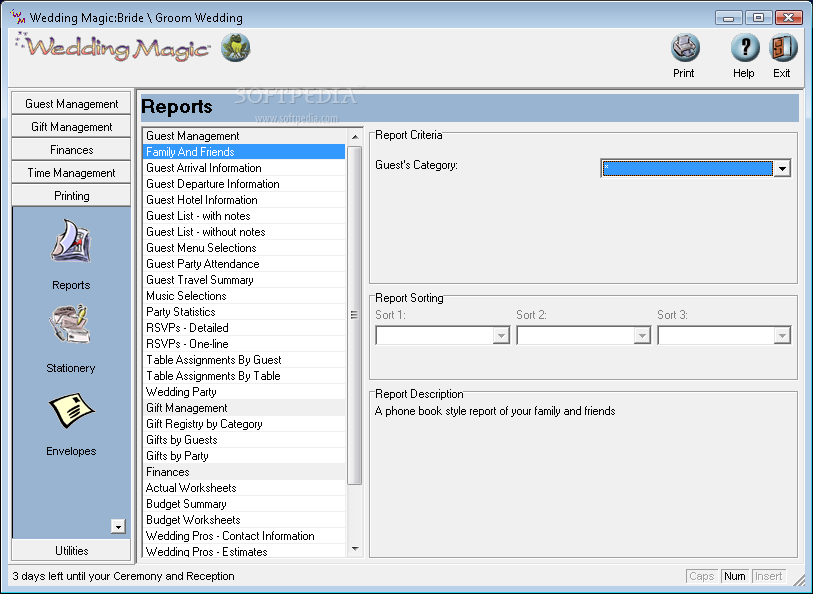813x594 pixels.
Task: Minimize the Wedding Magic window
Action: pyautogui.click(x=728, y=18)
